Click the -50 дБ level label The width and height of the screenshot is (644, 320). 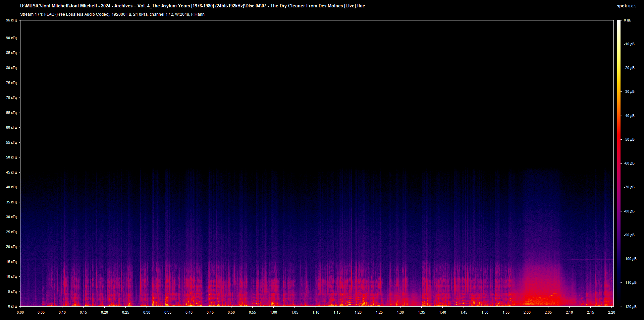[x=629, y=139]
